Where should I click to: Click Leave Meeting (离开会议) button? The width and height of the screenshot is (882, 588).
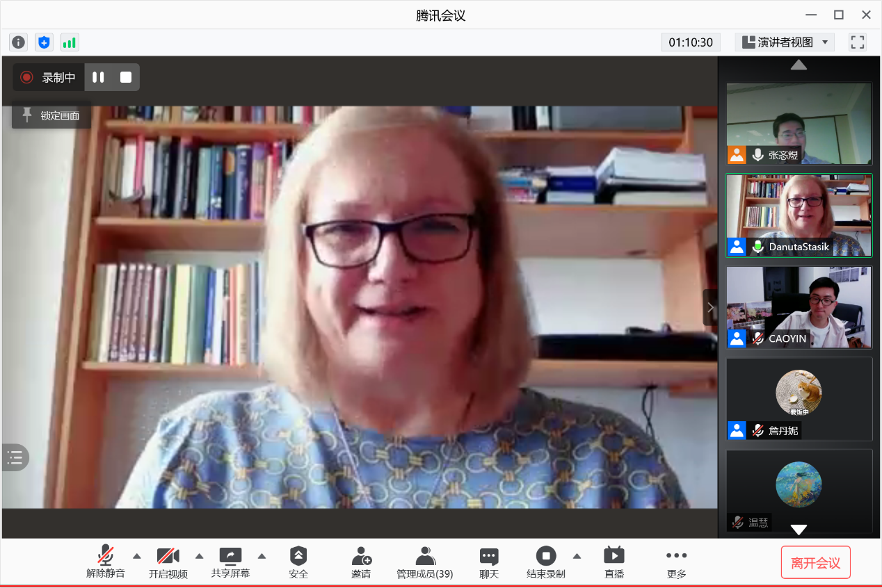(815, 563)
